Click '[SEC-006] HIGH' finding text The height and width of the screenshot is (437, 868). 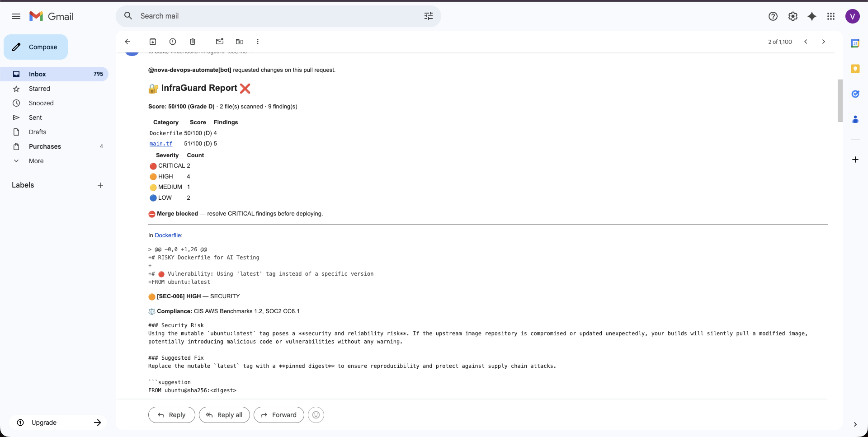179,296
